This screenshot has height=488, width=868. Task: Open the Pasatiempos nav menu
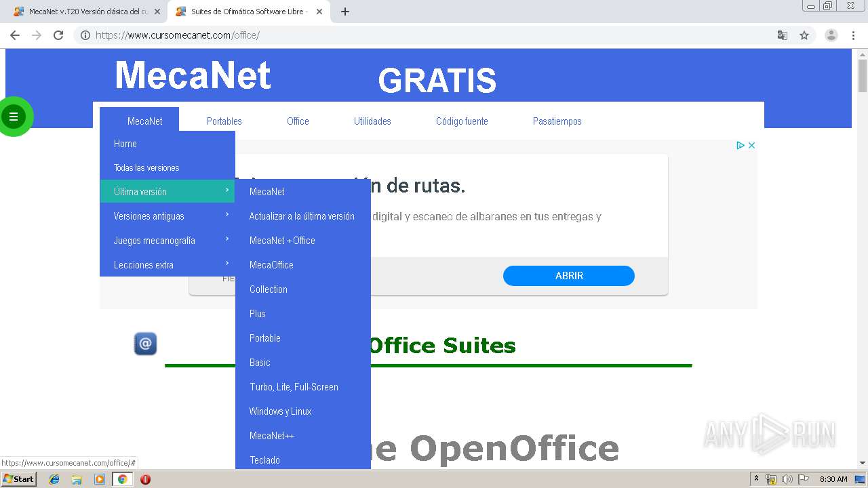557,121
